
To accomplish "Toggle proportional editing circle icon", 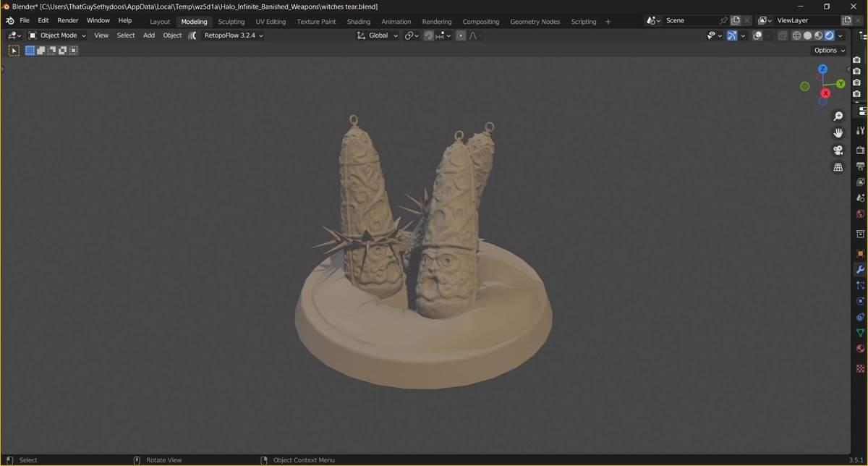I will click(x=460, y=35).
